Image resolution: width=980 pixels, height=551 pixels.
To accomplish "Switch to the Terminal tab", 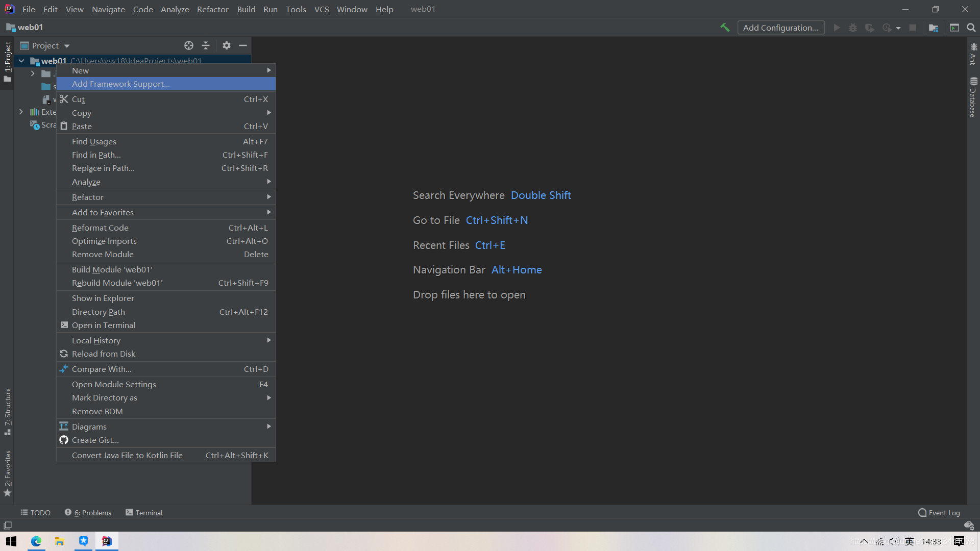I will [143, 513].
